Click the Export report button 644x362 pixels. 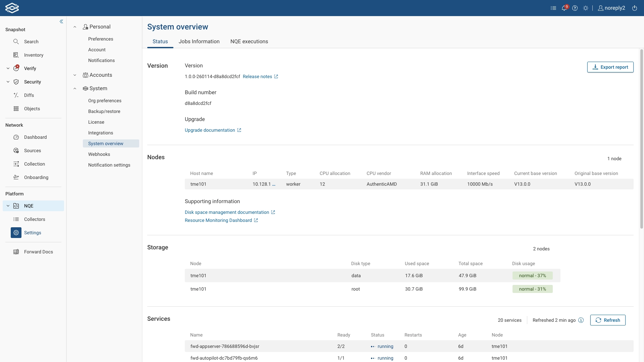[610, 67]
